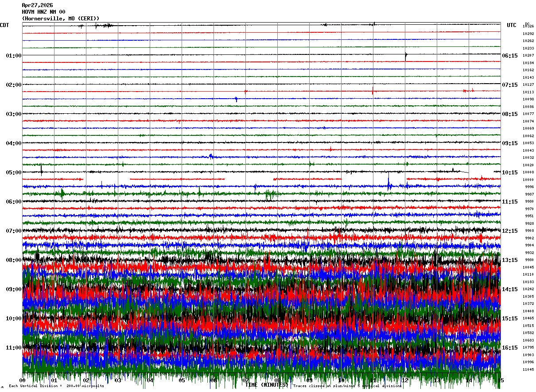
Task: Select the 10:15 UTC time label
Action: point(510,173)
